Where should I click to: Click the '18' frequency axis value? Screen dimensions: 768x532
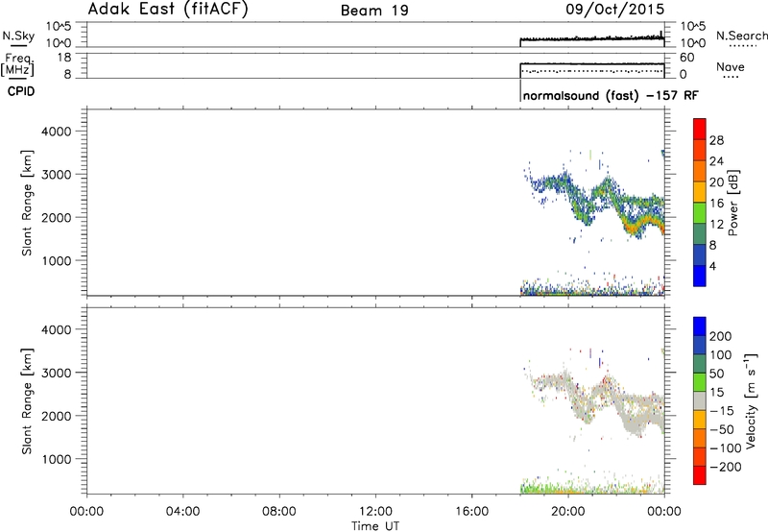[63, 58]
